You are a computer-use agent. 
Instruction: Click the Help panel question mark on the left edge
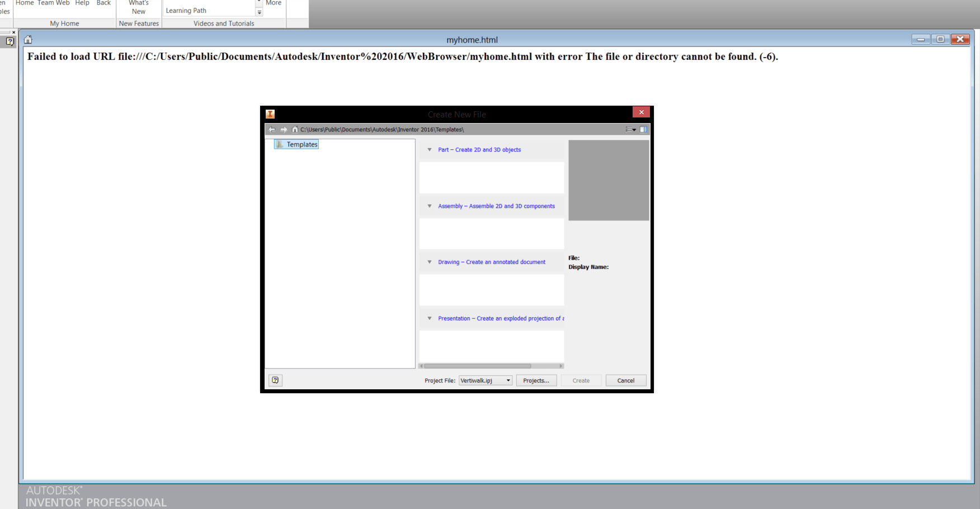click(x=9, y=41)
